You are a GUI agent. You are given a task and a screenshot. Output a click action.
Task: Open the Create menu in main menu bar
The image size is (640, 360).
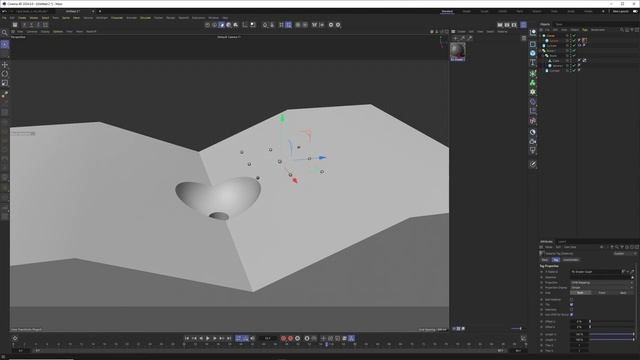(22, 18)
